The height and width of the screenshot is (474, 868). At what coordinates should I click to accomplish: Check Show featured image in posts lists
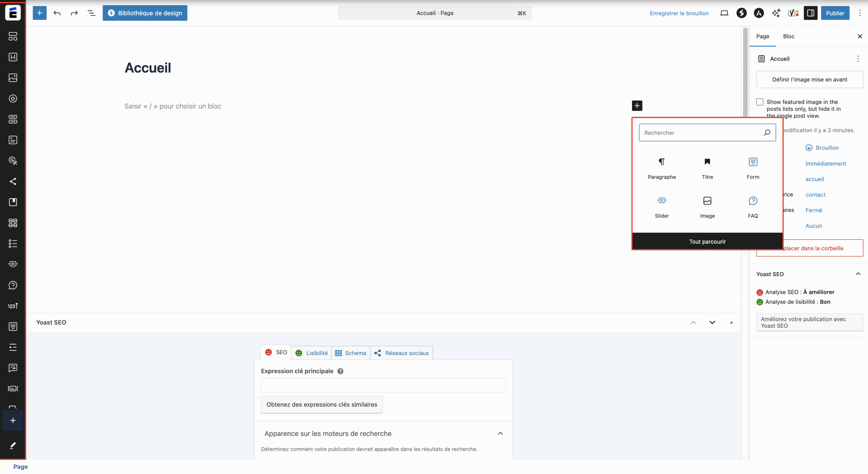759,102
